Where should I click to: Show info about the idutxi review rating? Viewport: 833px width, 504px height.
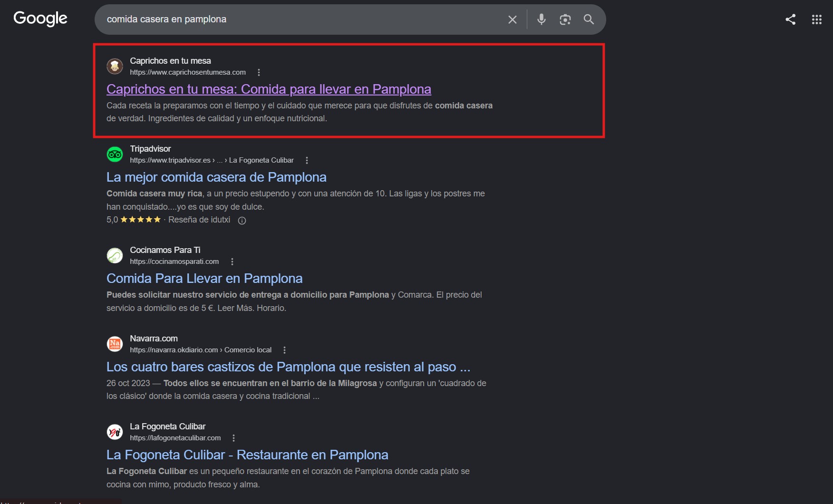[x=242, y=220]
